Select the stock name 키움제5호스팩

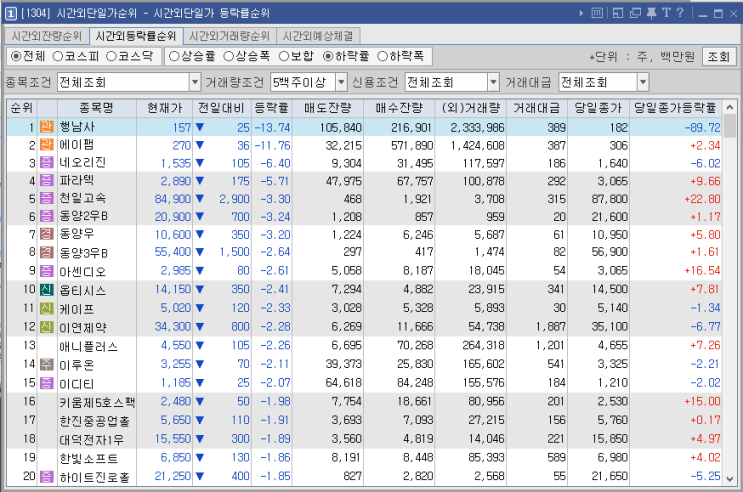[97, 402]
